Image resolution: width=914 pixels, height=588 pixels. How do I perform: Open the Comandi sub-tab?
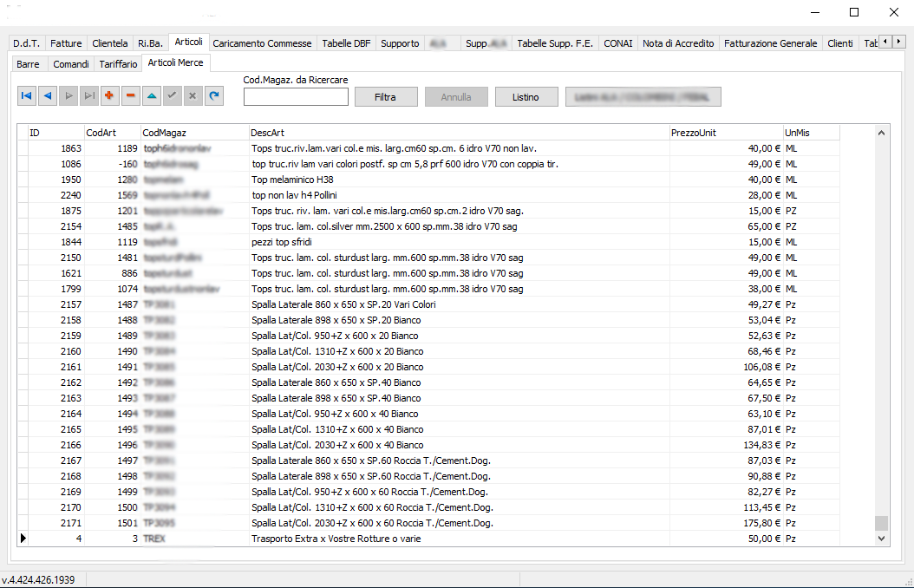[x=71, y=64]
